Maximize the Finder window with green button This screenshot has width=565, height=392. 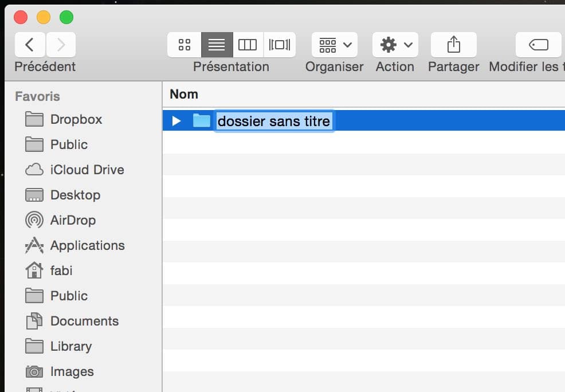pyautogui.click(x=66, y=17)
